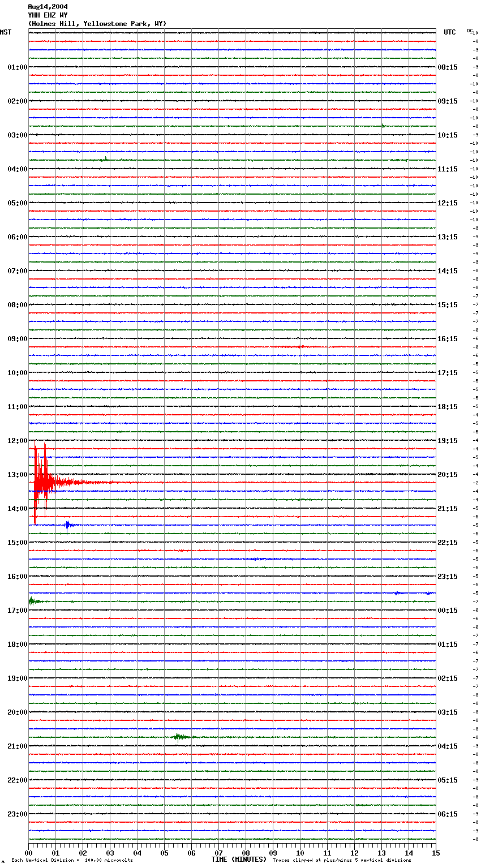
Task: Select the 01:00 MST row label
Action: click(17, 67)
